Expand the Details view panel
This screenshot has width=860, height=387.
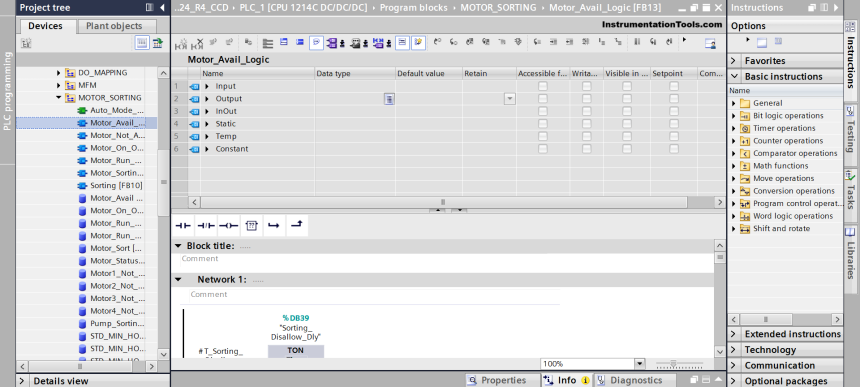tap(93, 381)
